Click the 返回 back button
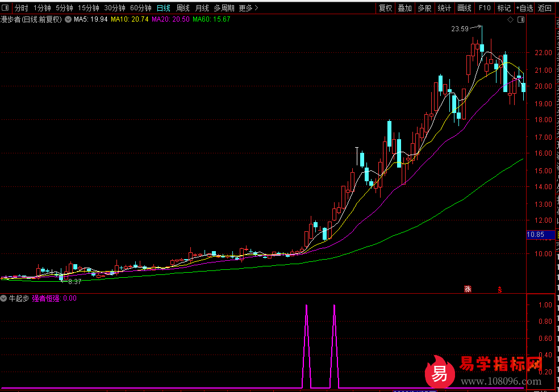The height and width of the screenshot is (392, 559). (544, 8)
